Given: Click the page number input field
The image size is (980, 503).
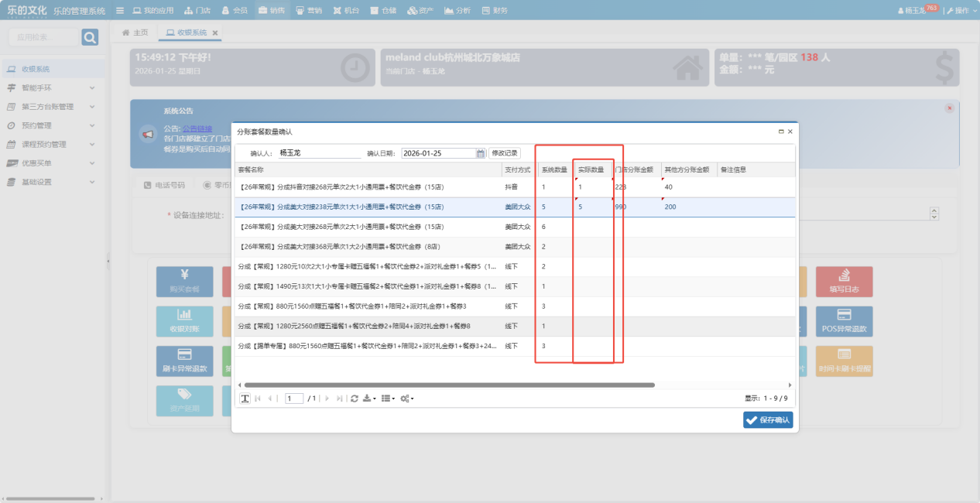Looking at the screenshot, I should 293,399.
